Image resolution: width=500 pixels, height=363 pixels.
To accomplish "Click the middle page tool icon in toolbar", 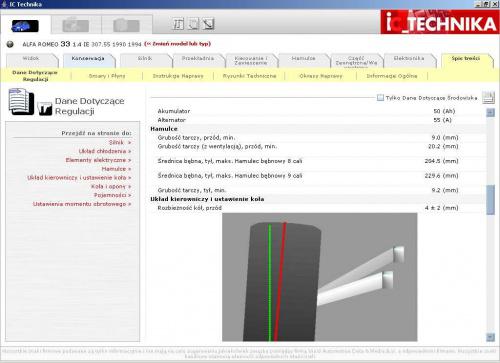I will (193, 24).
